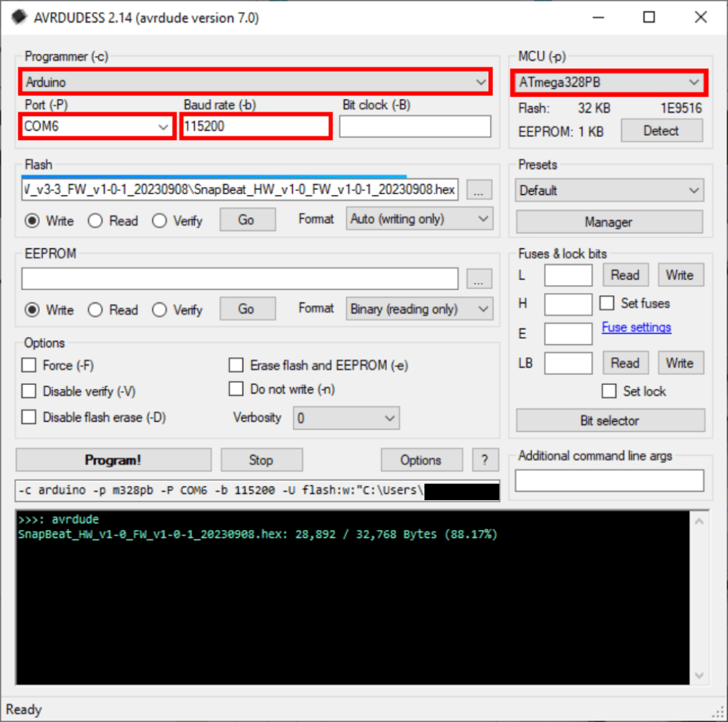Click the AVRDUDESS app icon in title bar
The height and width of the screenshot is (722, 728).
coord(19,18)
